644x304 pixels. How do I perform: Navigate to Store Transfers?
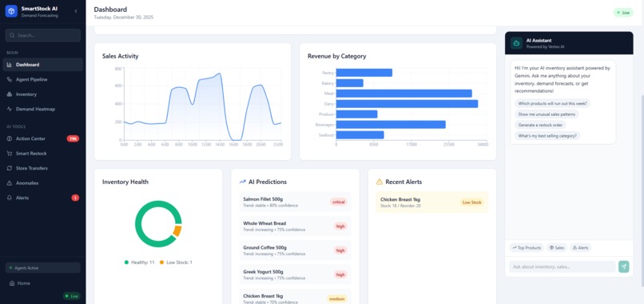[42, 168]
